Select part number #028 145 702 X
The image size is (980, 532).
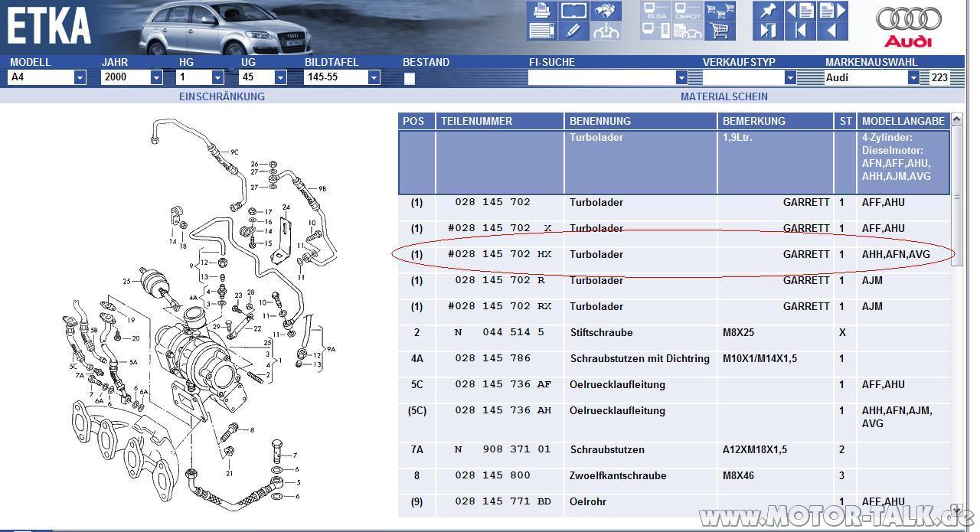pyautogui.click(x=499, y=229)
